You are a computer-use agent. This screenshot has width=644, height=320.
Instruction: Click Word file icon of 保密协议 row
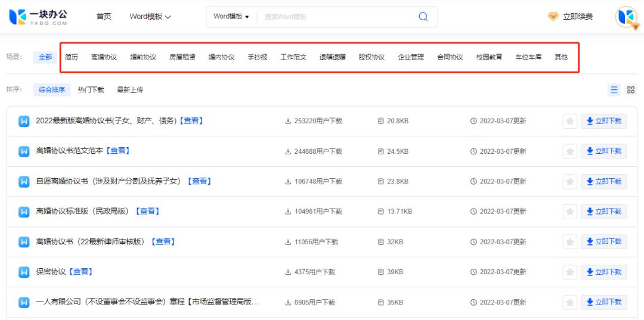pyautogui.click(x=24, y=272)
